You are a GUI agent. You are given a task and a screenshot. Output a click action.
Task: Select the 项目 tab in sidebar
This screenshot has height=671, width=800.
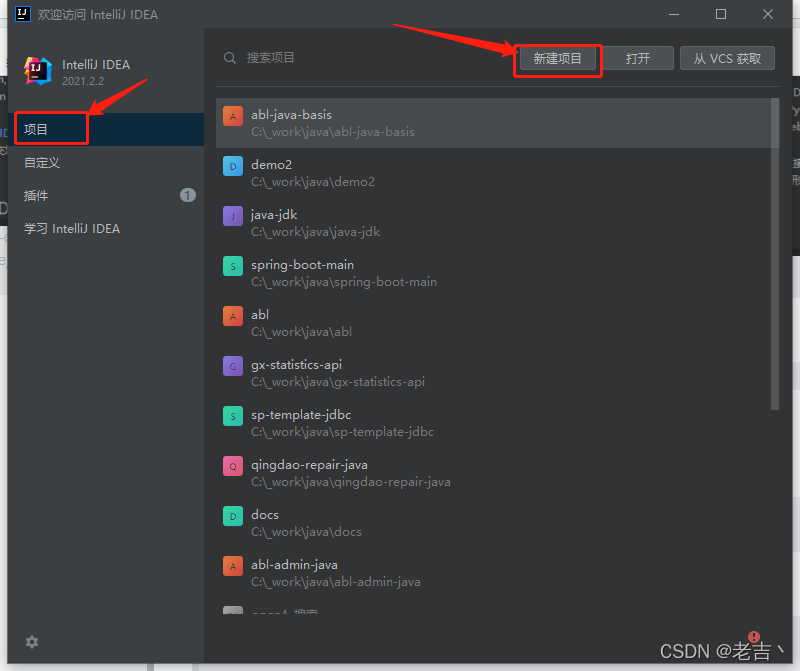pos(106,130)
